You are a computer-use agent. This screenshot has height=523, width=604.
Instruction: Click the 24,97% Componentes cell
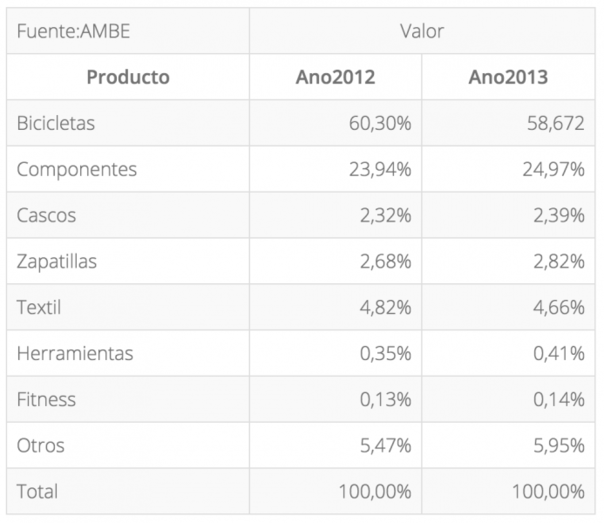(x=553, y=169)
